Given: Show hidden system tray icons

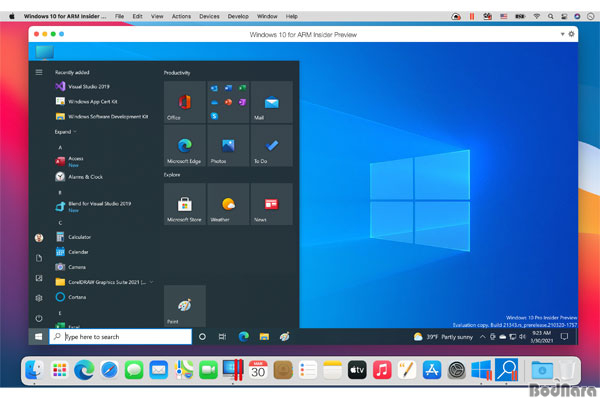Looking at the screenshot, I should (x=483, y=337).
